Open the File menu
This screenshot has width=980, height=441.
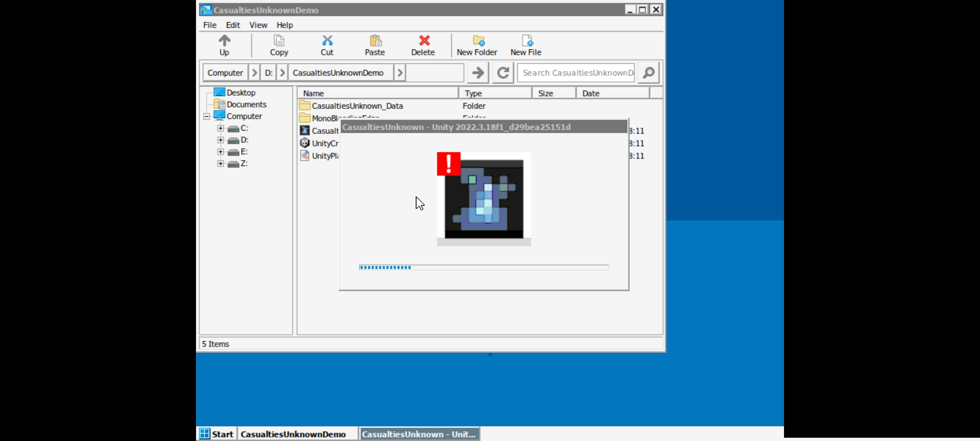coord(209,25)
